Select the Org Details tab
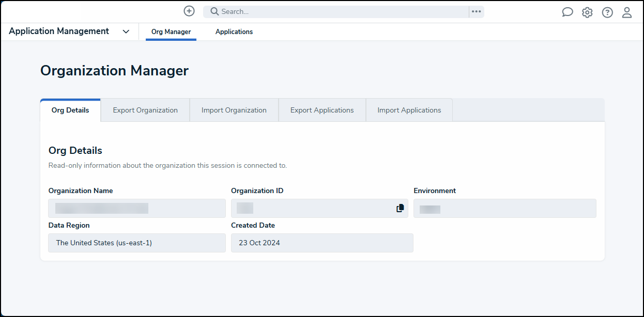This screenshot has height=317, width=644. pyautogui.click(x=70, y=110)
